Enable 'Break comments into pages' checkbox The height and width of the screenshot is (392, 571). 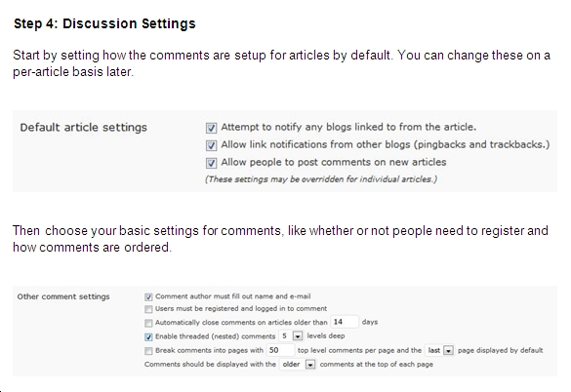(148, 351)
